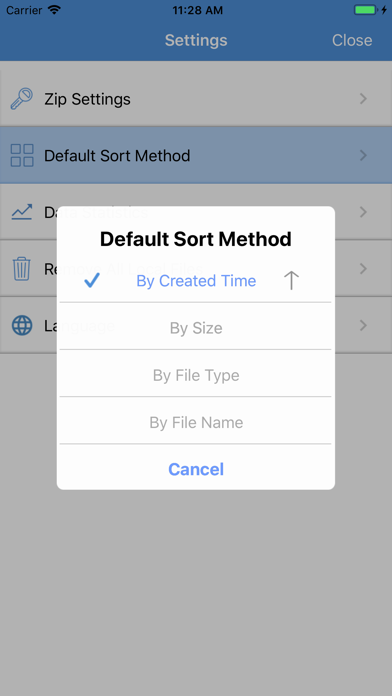This screenshot has width=392, height=696.
Task: Close the Settings screen
Action: [352, 40]
